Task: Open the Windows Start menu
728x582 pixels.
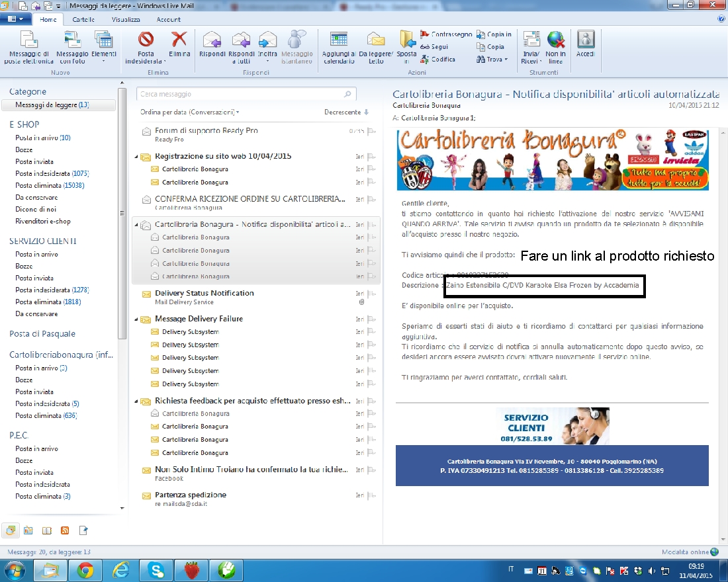Action: 15,570
